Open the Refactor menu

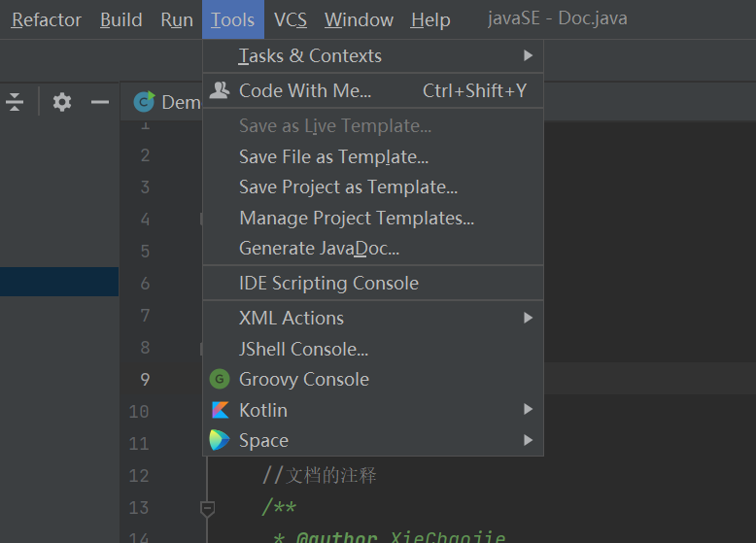(47, 19)
